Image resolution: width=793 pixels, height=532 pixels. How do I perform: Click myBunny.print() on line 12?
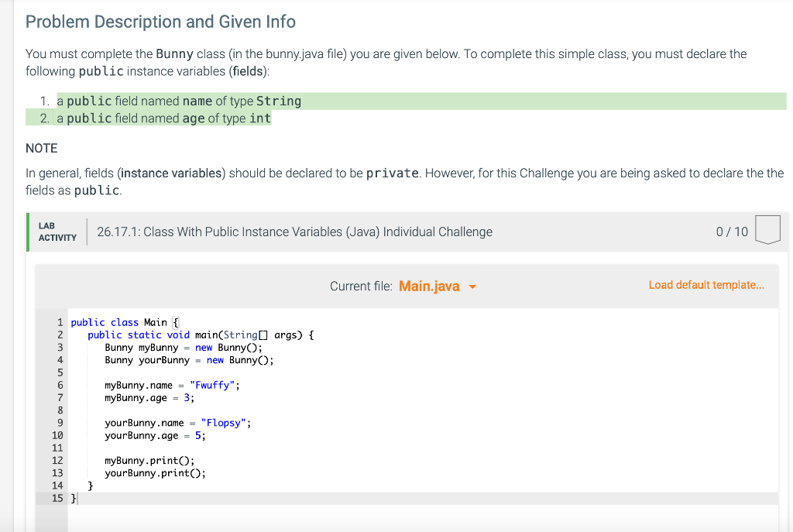[149, 460]
